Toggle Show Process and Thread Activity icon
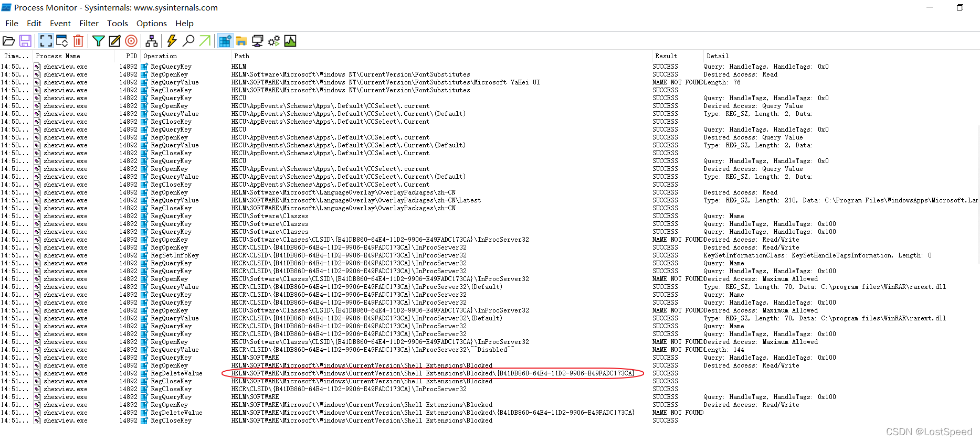This screenshot has width=980, height=442. tap(274, 41)
